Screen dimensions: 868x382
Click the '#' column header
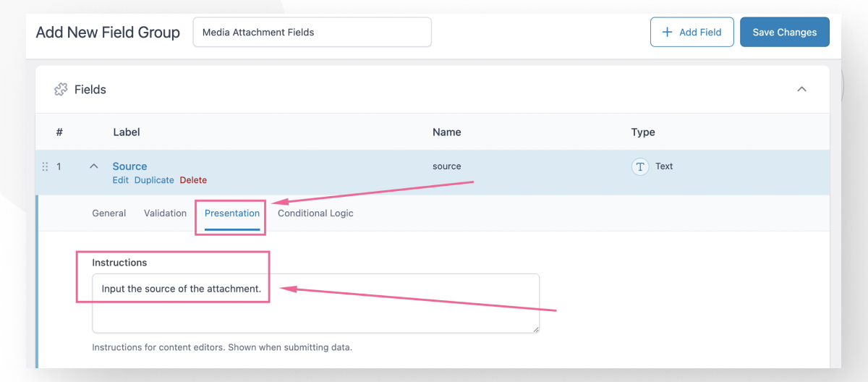[59, 132]
